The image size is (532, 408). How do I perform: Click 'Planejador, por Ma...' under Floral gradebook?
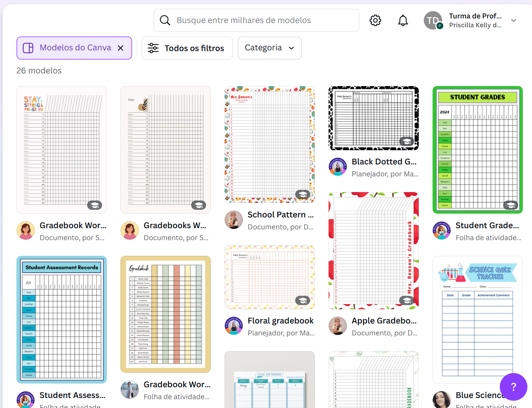pyautogui.click(x=281, y=333)
